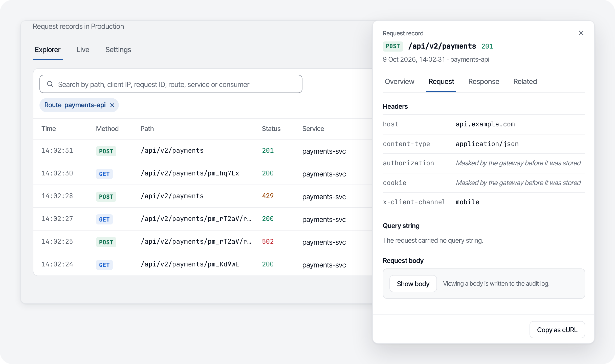The height and width of the screenshot is (364, 615).
Task: Click the POST badge in 14:02:25 row
Action: [x=106, y=242]
